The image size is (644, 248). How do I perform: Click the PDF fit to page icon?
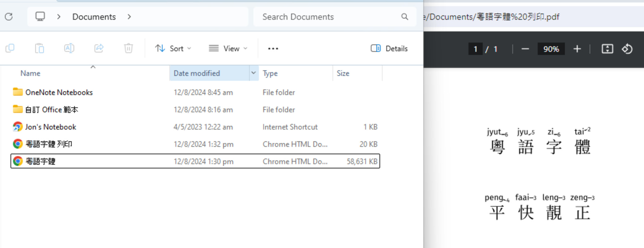click(x=607, y=49)
